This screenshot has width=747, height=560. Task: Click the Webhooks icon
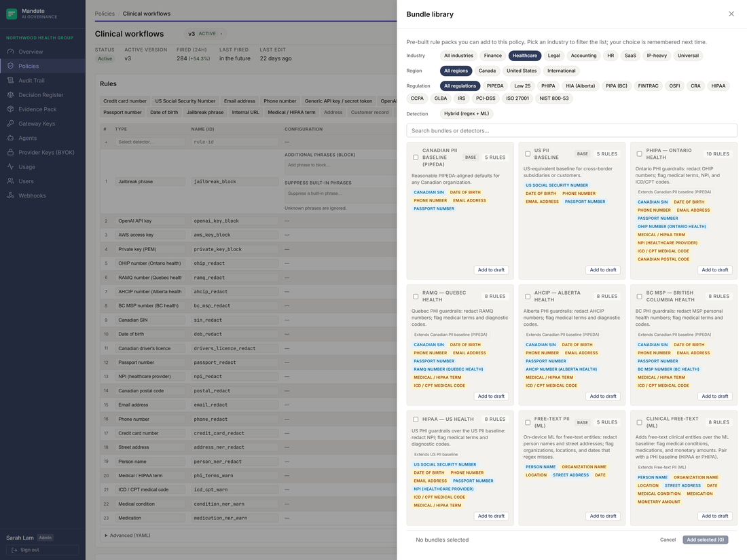tap(10, 195)
